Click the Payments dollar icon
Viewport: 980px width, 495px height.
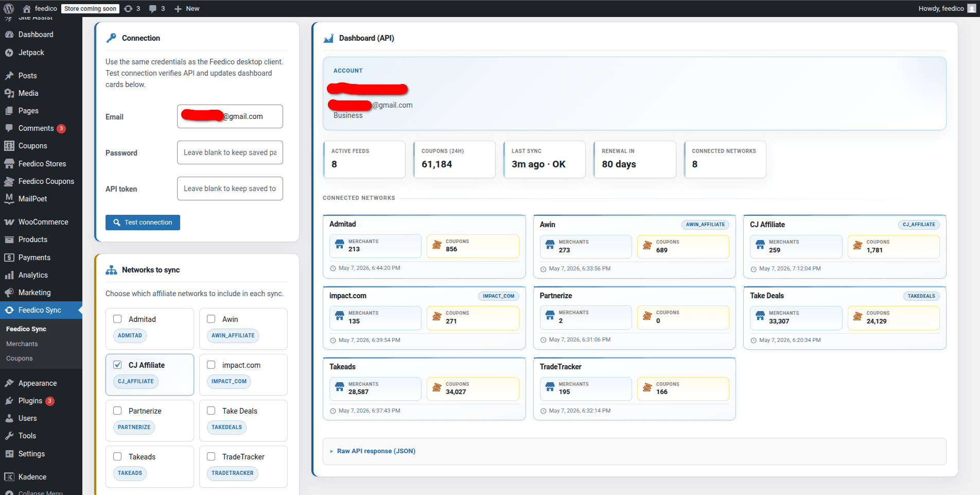tap(9, 258)
